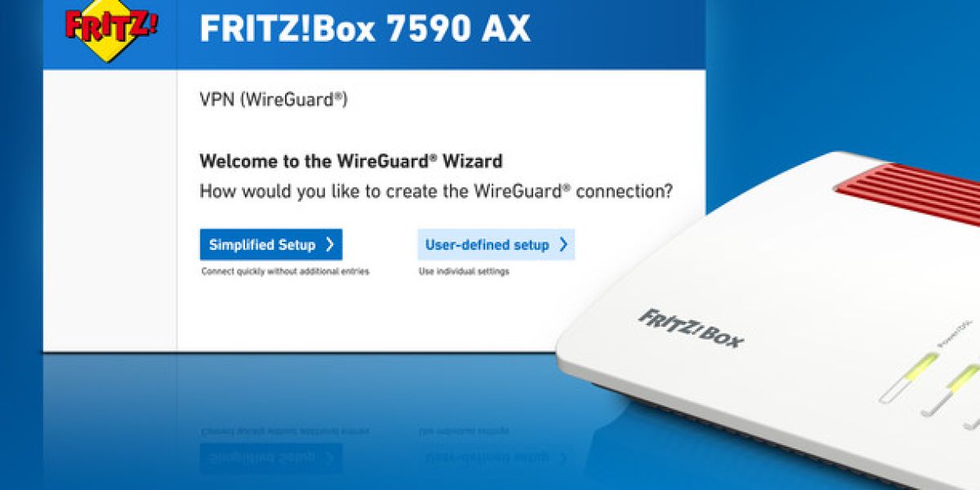
Task: Click the mirrored Simplified Setup reflection
Action: pyautogui.click(x=271, y=457)
